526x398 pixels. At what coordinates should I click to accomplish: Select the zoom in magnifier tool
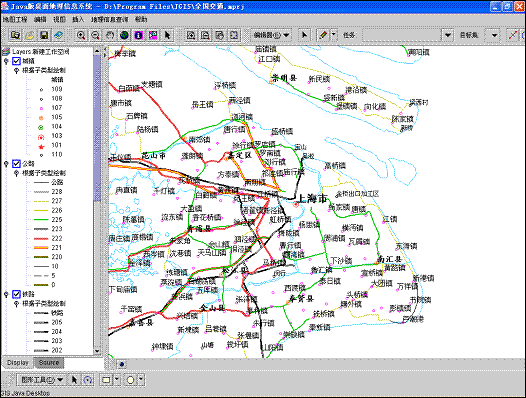click(x=81, y=35)
